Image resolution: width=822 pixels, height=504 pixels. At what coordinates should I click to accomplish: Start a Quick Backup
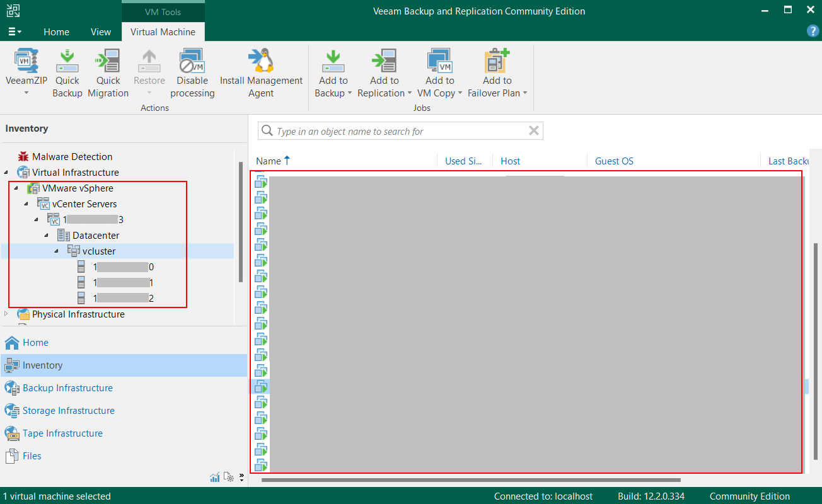pyautogui.click(x=67, y=73)
